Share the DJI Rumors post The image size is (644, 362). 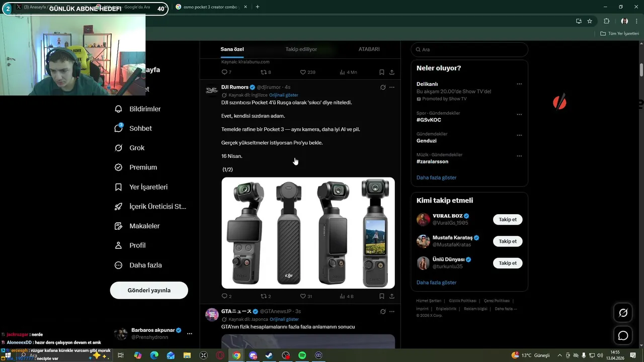pos(392,296)
